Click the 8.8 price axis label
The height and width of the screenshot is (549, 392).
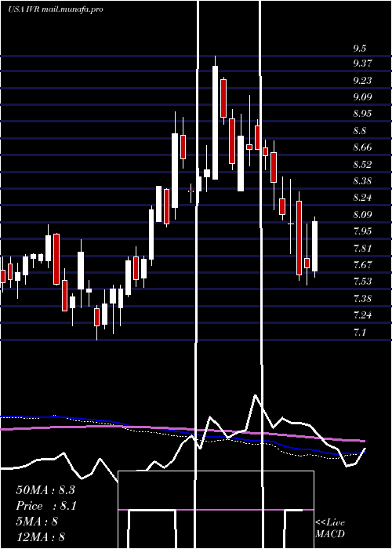(359, 131)
